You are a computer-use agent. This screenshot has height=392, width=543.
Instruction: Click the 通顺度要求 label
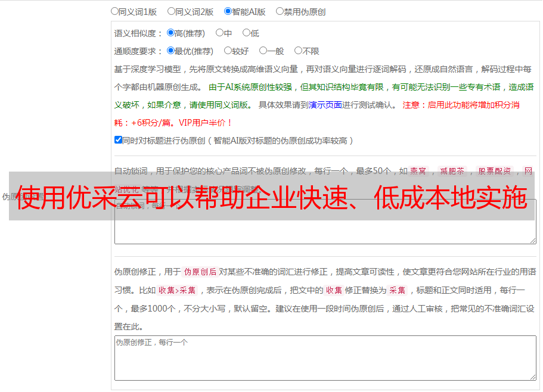(138, 51)
